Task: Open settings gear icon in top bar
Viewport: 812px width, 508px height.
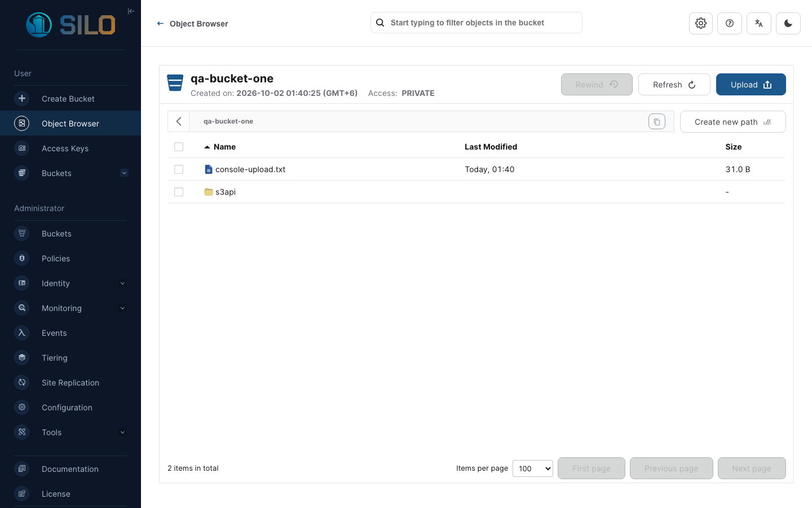Action: (x=701, y=23)
